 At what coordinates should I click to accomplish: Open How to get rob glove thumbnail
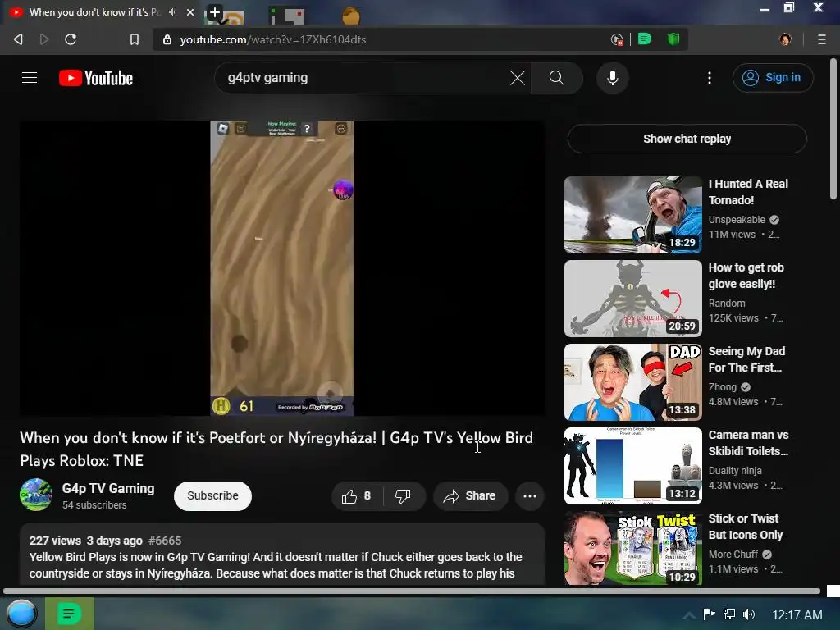632,299
